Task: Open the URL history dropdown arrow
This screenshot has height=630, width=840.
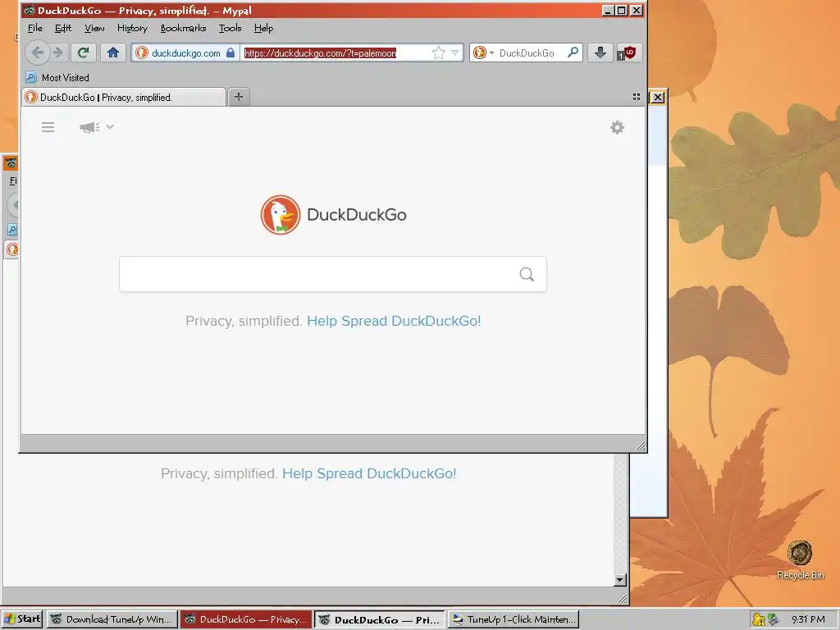Action: [454, 52]
